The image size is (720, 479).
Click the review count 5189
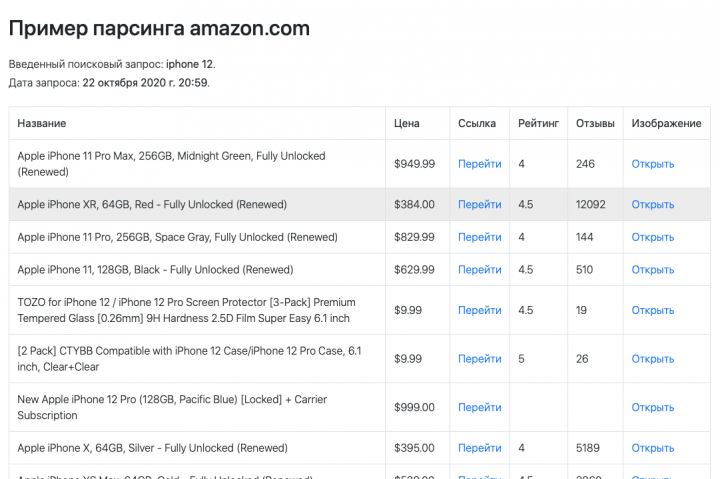588,448
